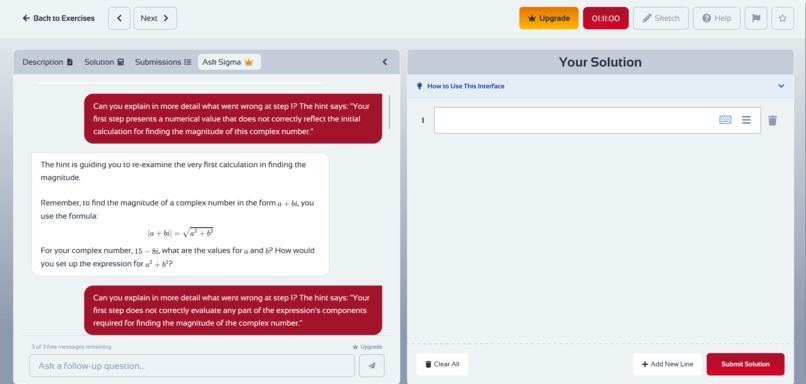Click the magnitude formula |a+bi| expression
This screenshot has height=384, width=806.
coord(180,233)
